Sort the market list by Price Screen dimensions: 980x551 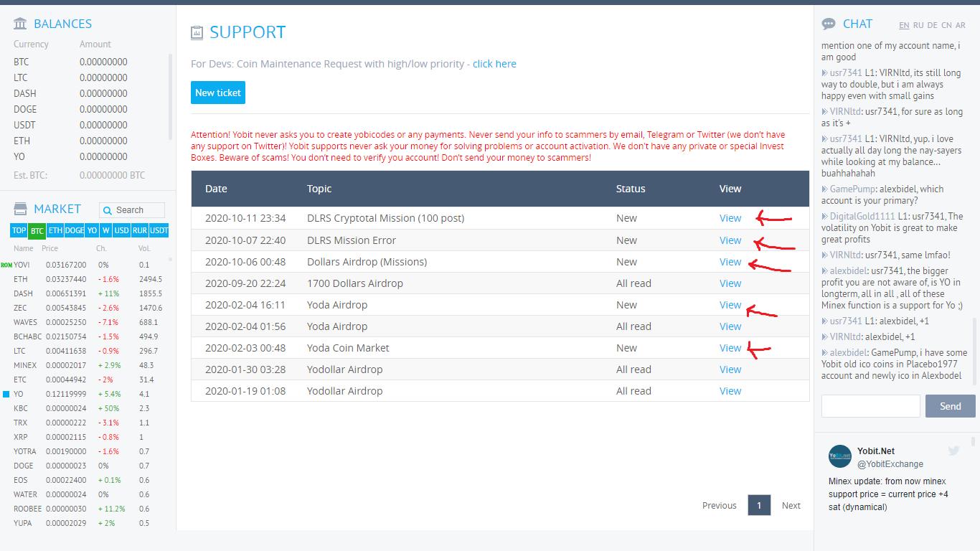click(50, 248)
